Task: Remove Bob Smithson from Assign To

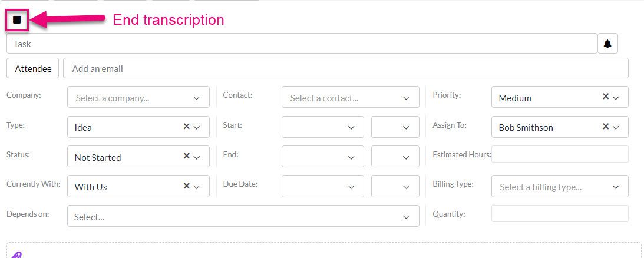Action: pos(605,127)
